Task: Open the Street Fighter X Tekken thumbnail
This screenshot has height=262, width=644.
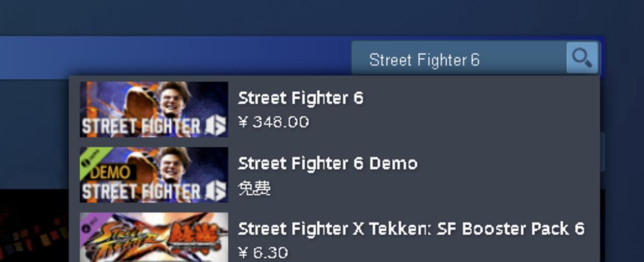Action: tap(153, 237)
